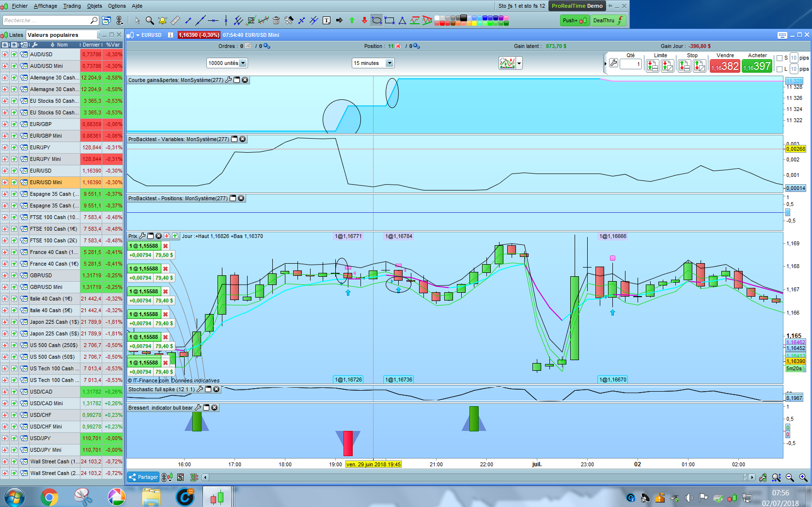Image resolution: width=812 pixels, height=507 pixels.
Task: Open the Options menu
Action: [x=117, y=6]
